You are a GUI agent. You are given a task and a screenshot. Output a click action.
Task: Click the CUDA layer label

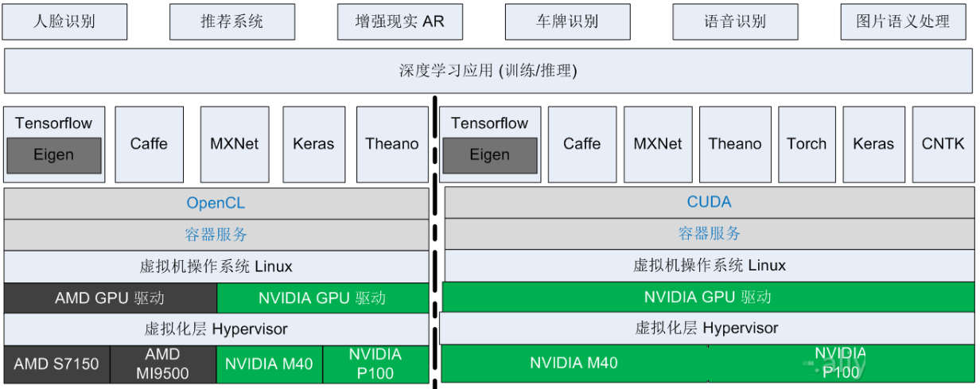point(709,202)
